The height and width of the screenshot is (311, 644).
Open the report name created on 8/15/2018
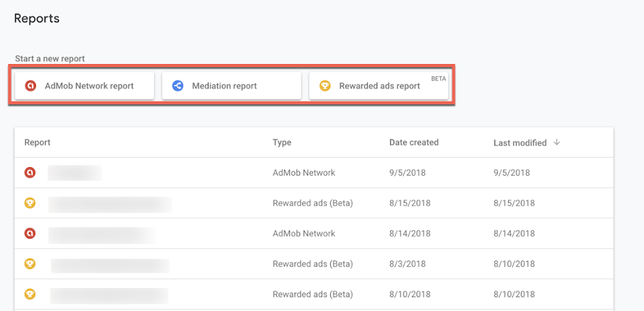click(110, 204)
